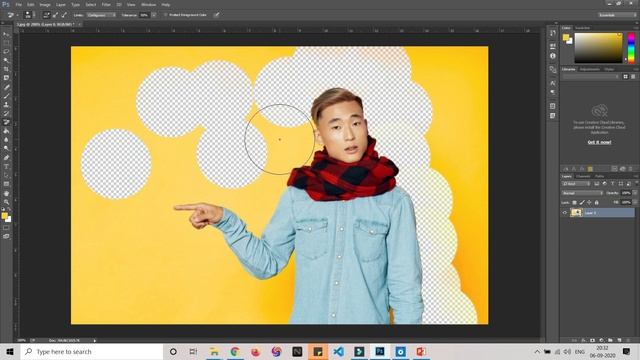This screenshot has height=360, width=640.
Task: Open the library selection dropdown
Action: 591,76
